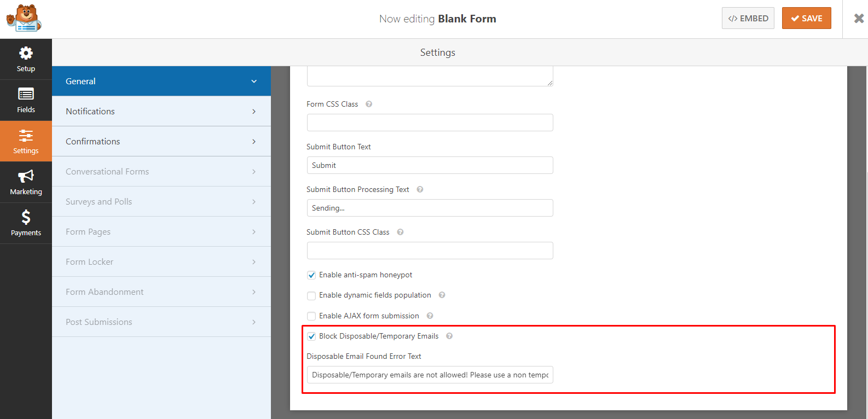
Task: Click help icon beside Submit Button CSS Class
Action: coord(400,232)
